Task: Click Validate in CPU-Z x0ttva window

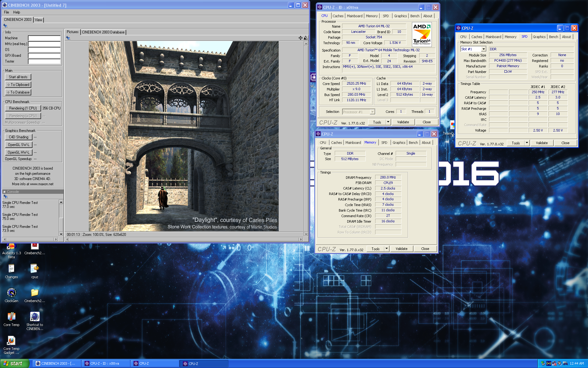Action: tap(403, 122)
